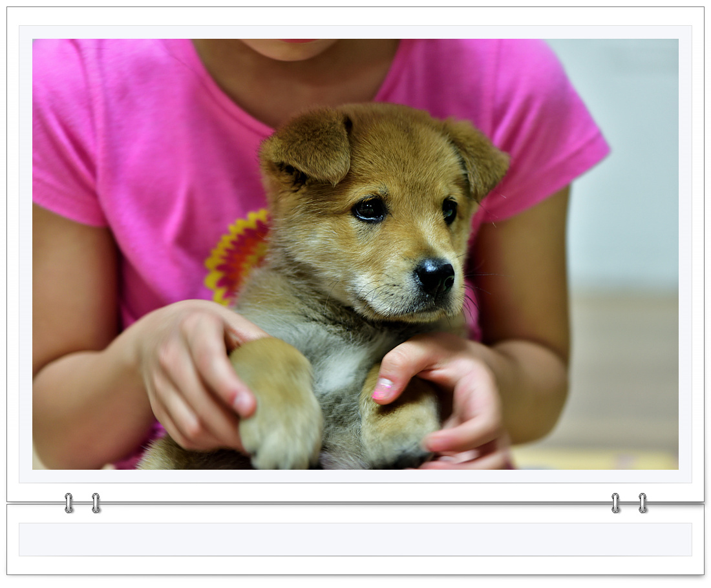Viewport: 711px width, 588px height.
Task: Click the child's chin at top
Action: 290,49
